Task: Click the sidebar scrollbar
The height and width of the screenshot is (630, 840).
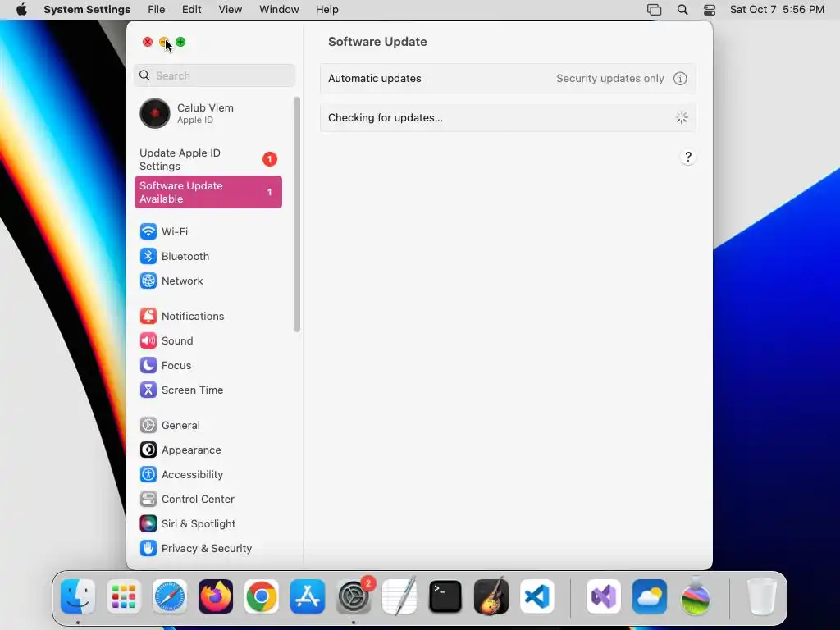Action: (297, 214)
